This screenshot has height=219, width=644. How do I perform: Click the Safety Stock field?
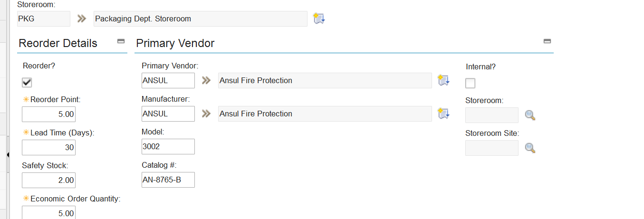point(48,181)
